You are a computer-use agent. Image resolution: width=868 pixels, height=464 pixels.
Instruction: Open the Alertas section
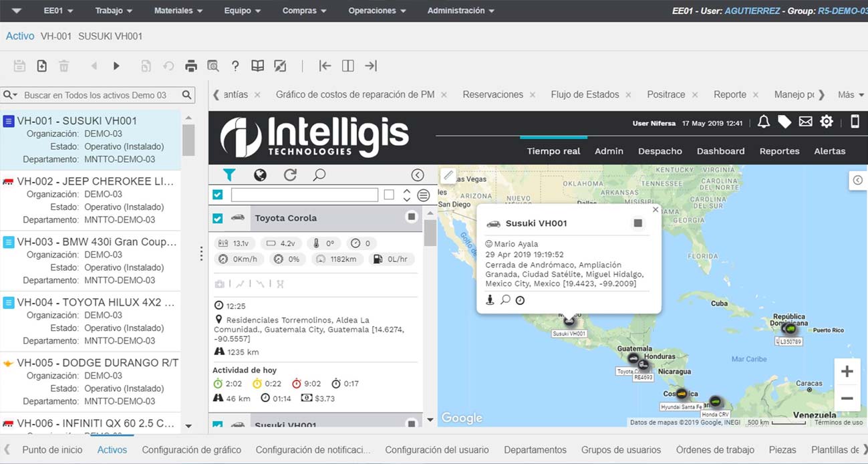pos(829,151)
